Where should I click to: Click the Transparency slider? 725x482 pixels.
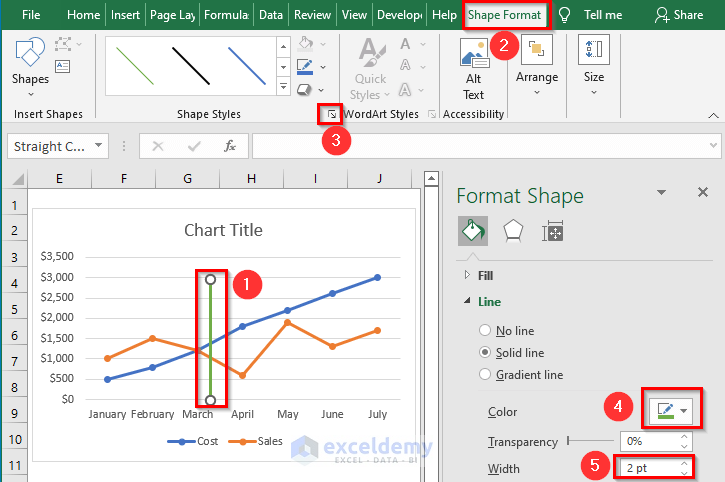coord(590,441)
